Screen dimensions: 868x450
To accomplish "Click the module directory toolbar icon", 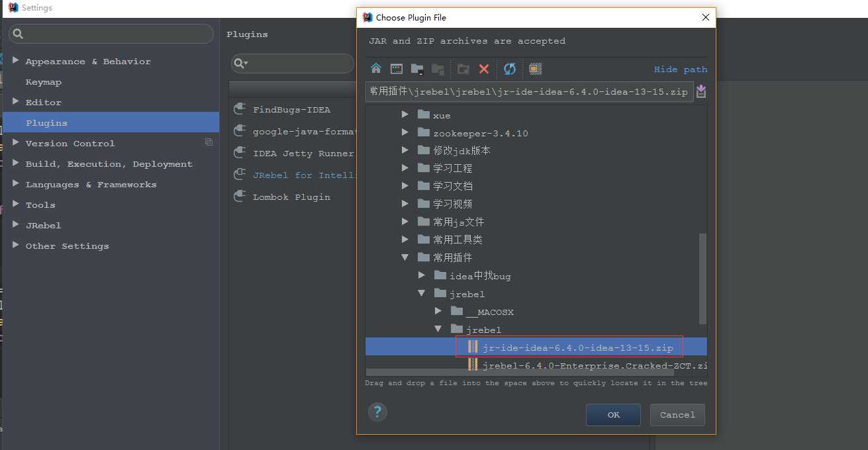I will [x=437, y=69].
